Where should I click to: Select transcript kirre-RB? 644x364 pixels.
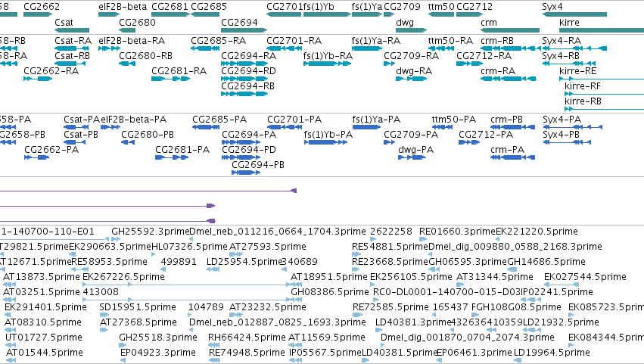point(604,109)
